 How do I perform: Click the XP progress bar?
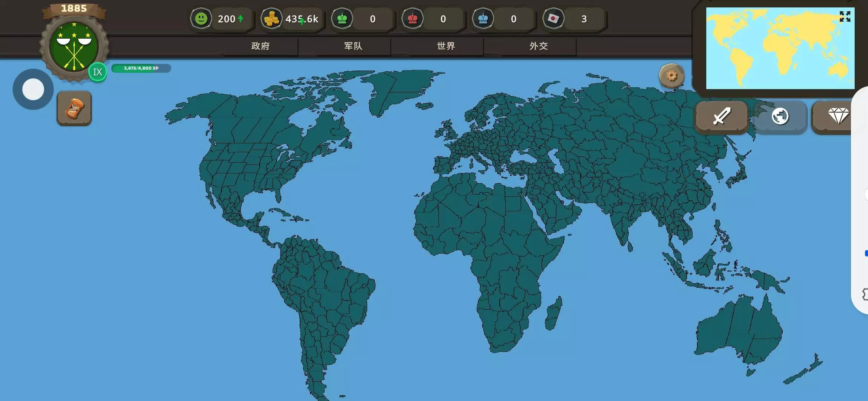(141, 68)
